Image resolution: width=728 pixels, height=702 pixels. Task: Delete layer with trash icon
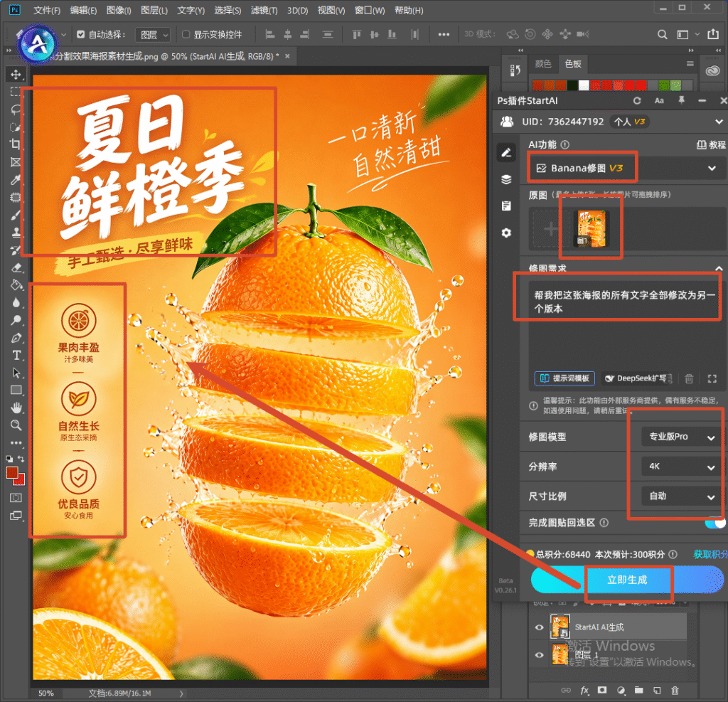click(x=675, y=691)
